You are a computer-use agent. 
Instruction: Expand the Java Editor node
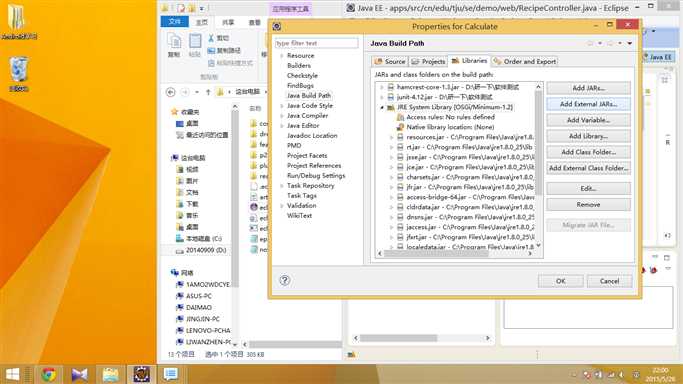(282, 126)
